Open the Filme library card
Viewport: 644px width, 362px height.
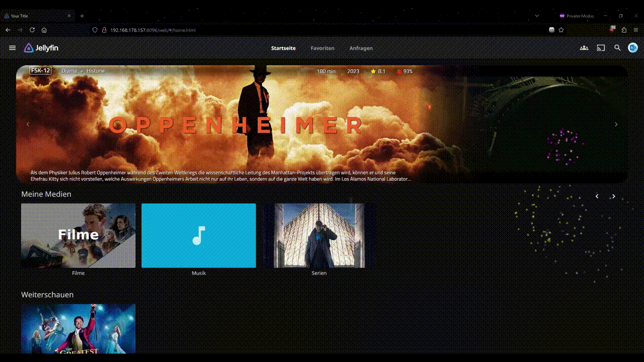[78, 235]
